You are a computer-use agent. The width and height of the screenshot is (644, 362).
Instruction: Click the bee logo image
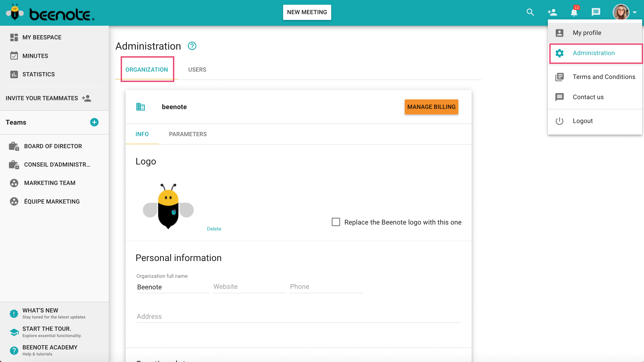pos(168,206)
